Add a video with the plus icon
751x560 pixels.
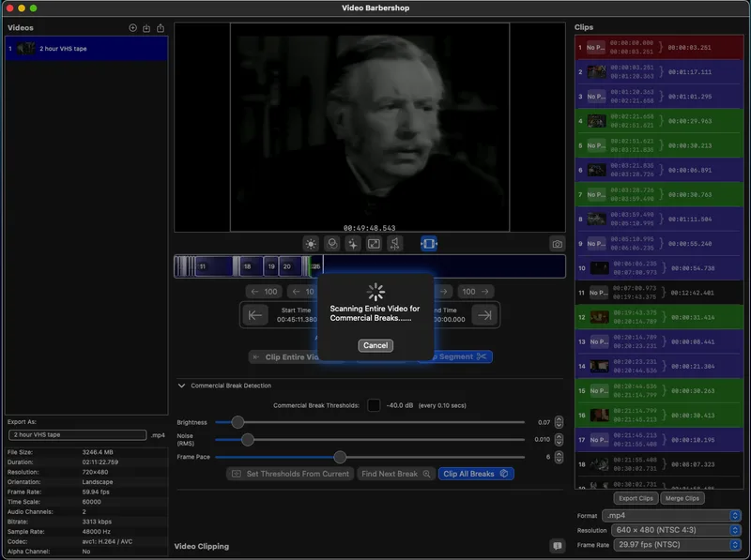click(132, 28)
